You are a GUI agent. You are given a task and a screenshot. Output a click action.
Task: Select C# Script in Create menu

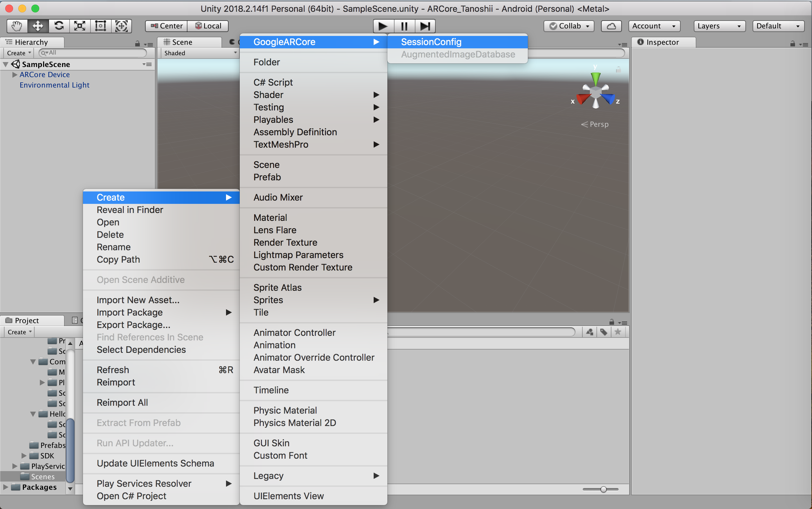coord(273,82)
